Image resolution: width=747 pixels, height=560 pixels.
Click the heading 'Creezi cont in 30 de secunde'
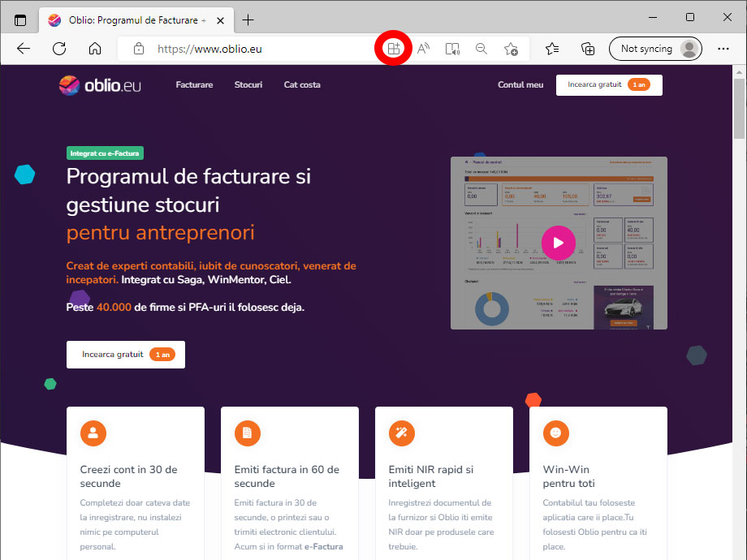pos(128,476)
